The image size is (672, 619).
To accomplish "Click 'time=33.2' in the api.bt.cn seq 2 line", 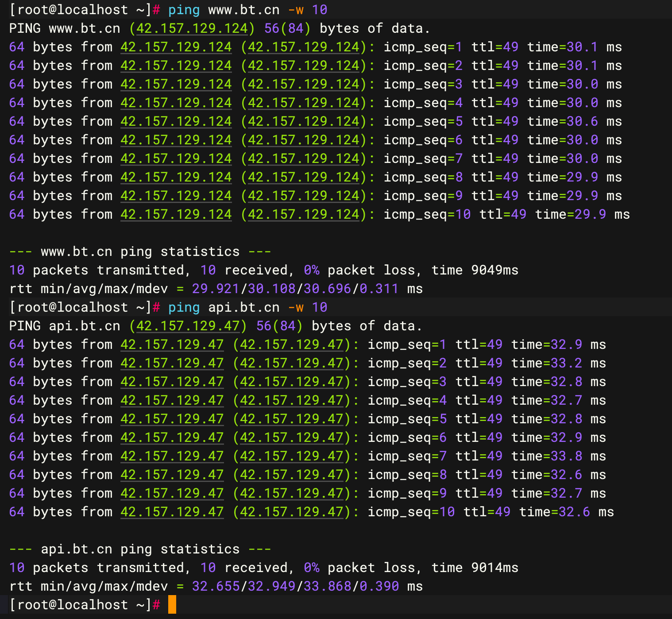I will 547,363.
